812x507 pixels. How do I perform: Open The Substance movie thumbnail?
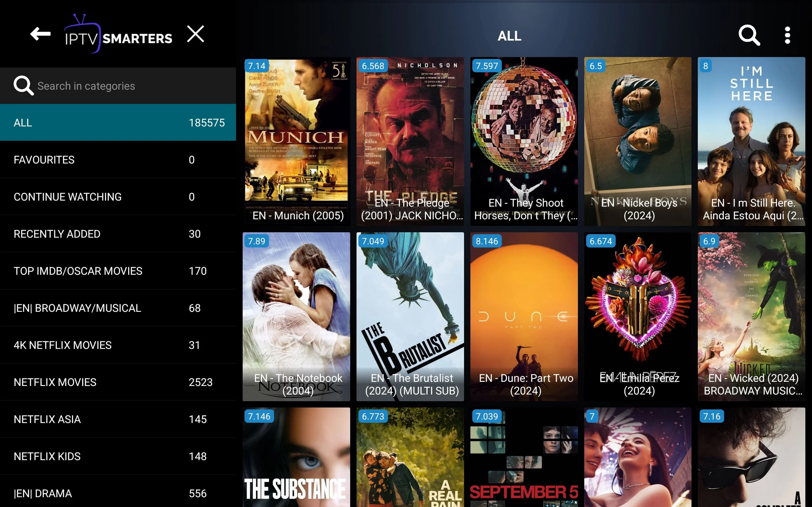(x=296, y=457)
